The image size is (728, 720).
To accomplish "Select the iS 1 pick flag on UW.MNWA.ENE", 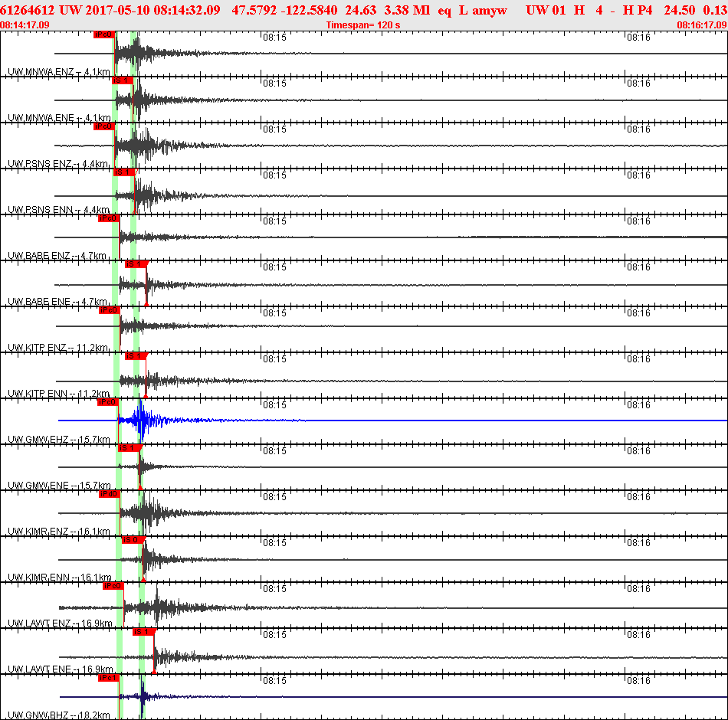I will coord(121,79).
